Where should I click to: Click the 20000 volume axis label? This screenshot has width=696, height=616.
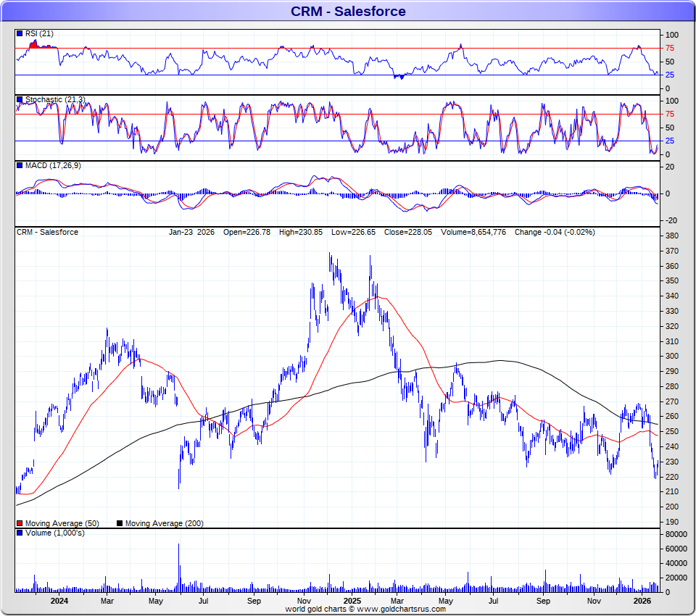point(676,578)
